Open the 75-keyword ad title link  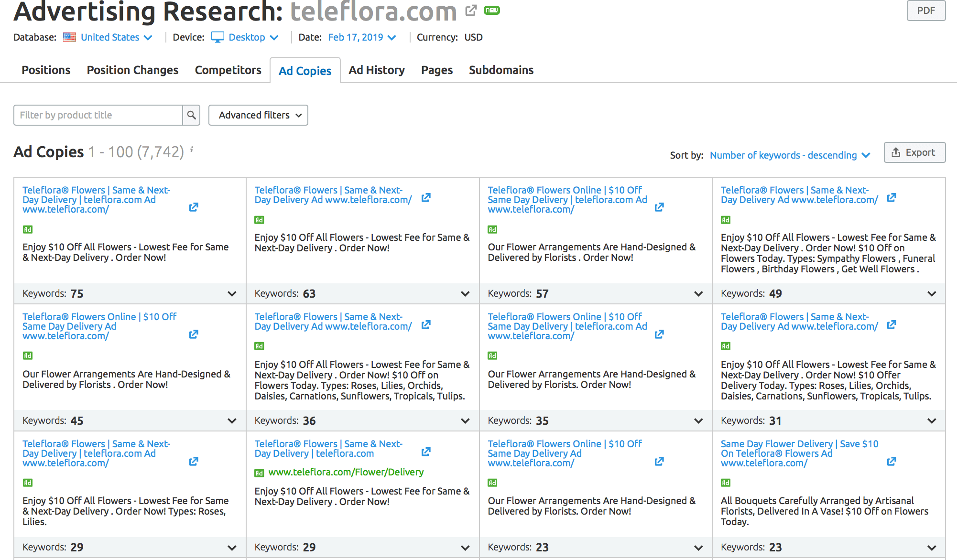(x=97, y=200)
